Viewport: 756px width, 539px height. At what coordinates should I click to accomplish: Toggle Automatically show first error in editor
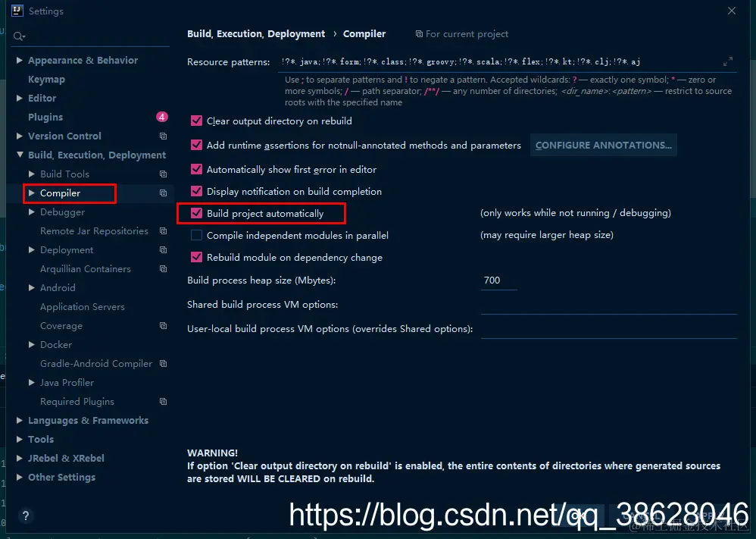coord(196,169)
